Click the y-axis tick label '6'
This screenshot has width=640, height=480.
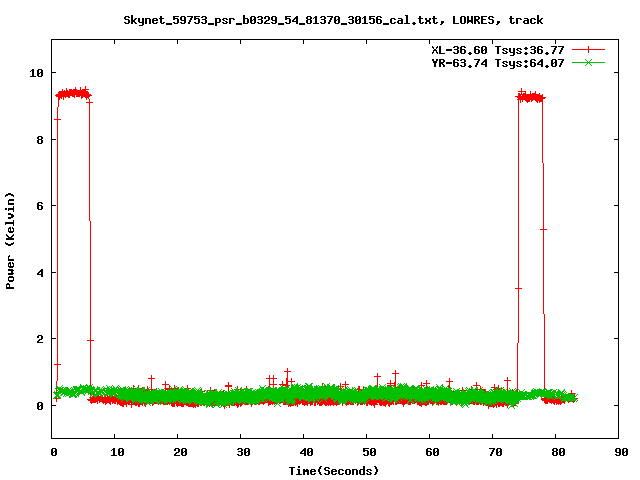(40, 206)
